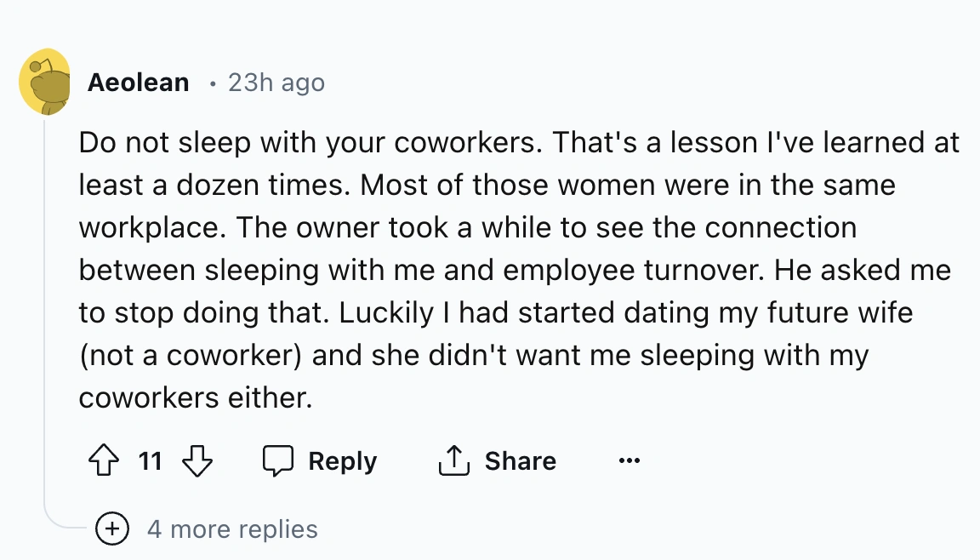Click the share arrow icon
Screen dimensions: 980x560
[453, 460]
